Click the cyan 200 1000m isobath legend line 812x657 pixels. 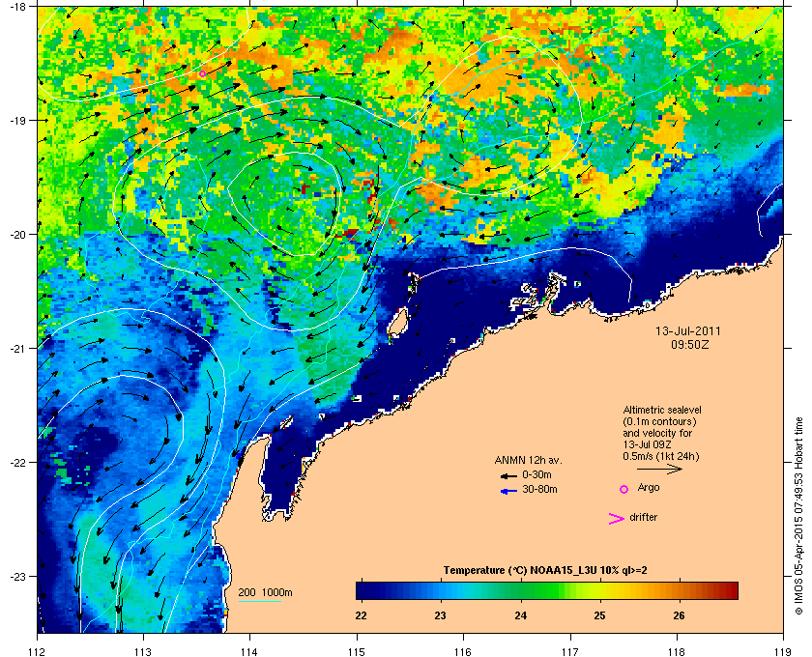click(x=260, y=602)
